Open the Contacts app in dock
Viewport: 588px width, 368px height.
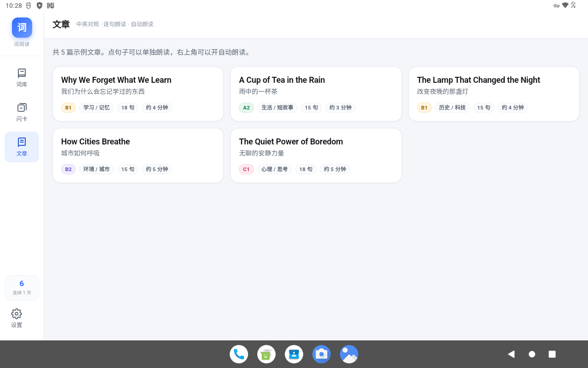tap(294, 354)
